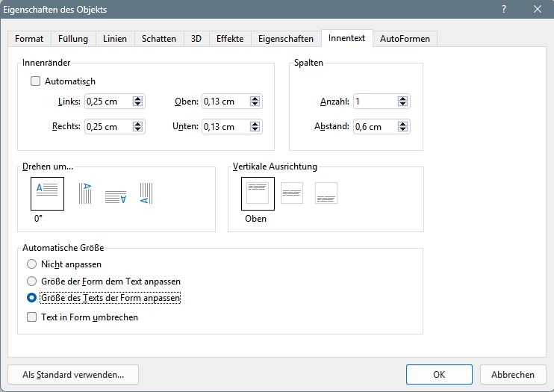Close the Eigenschaften des Objekts dialog
Screen dimensions: 554x392
pyautogui.click(x=538, y=9)
